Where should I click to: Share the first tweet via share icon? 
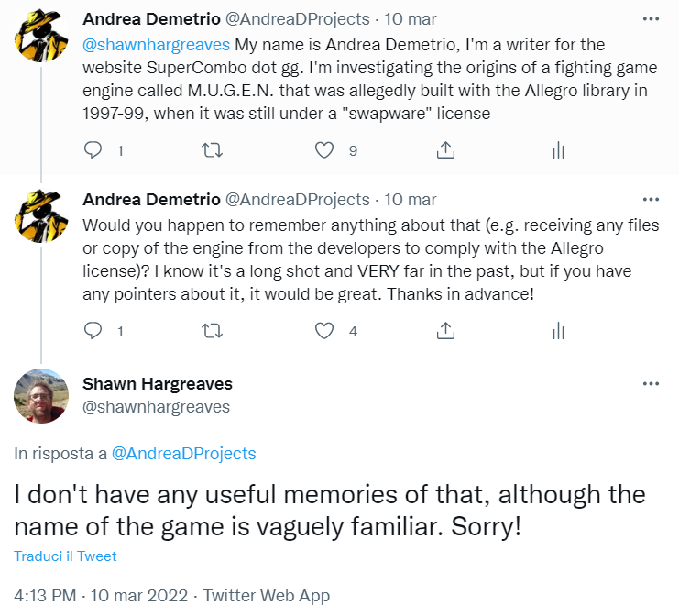pos(444,150)
